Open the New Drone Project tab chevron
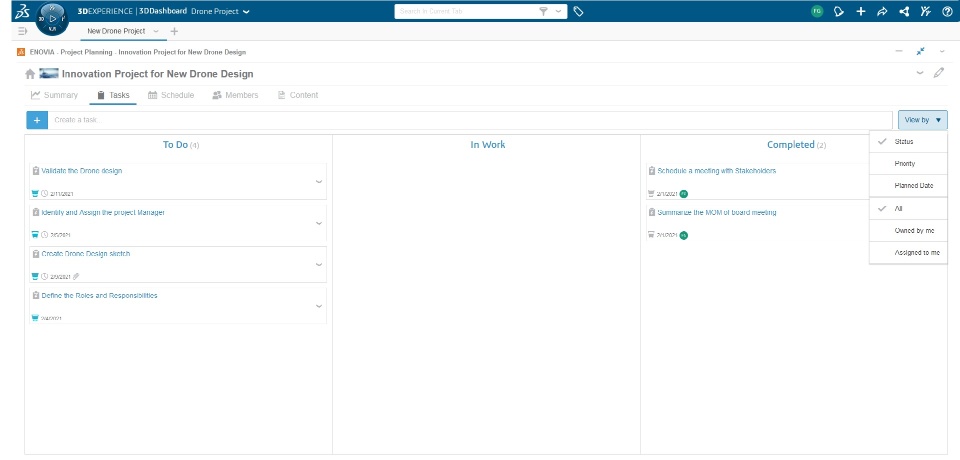 pyautogui.click(x=156, y=31)
